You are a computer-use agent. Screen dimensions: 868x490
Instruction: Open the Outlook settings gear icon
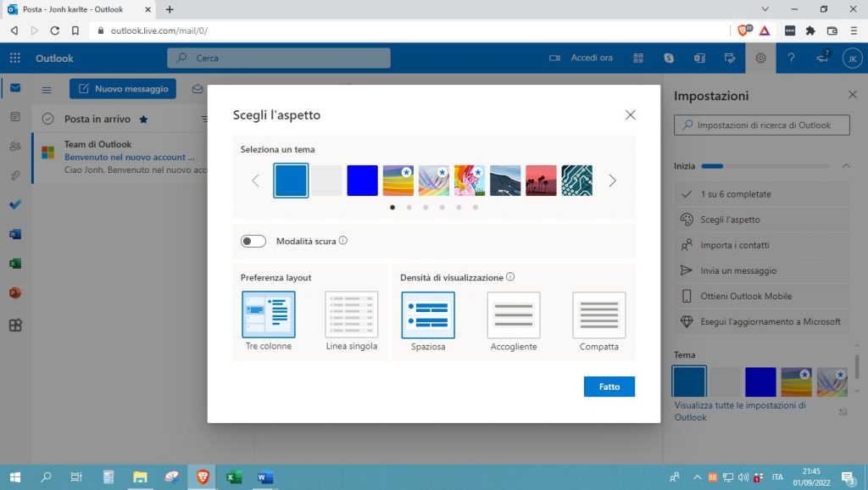pos(760,58)
